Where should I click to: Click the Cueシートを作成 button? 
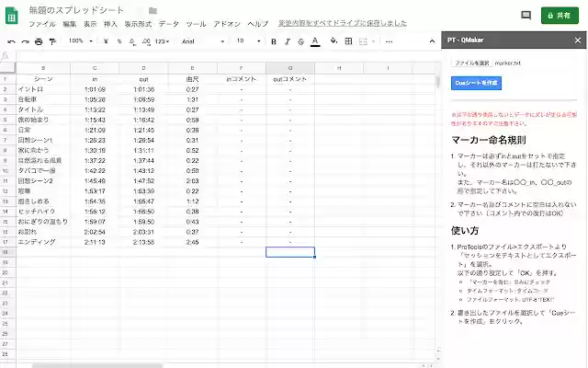(476, 83)
